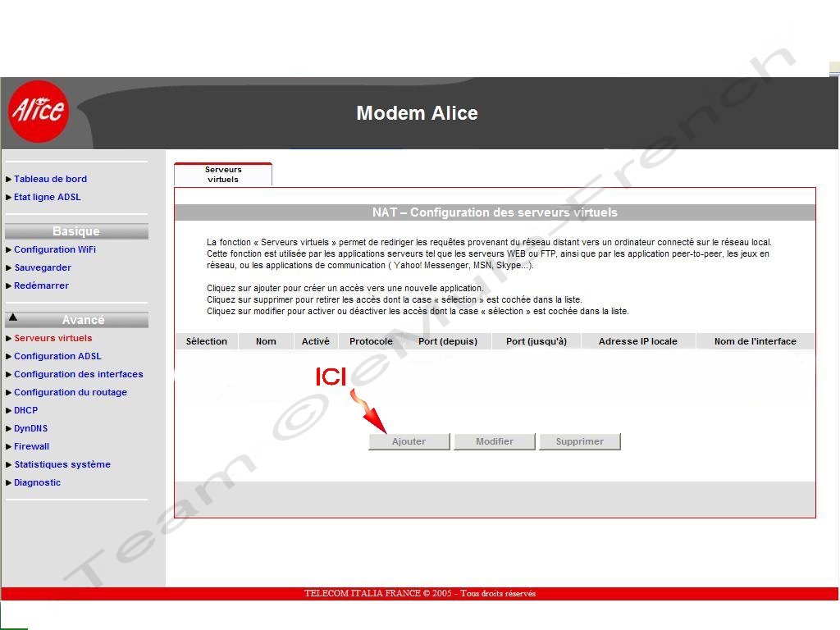
Task: Click the Telecom Italia France footer text
Action: (x=420, y=594)
